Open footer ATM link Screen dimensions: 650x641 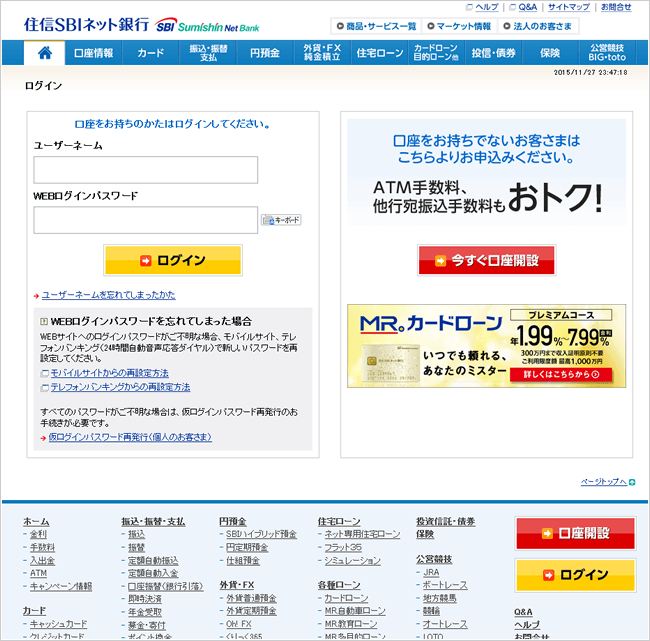[38, 573]
